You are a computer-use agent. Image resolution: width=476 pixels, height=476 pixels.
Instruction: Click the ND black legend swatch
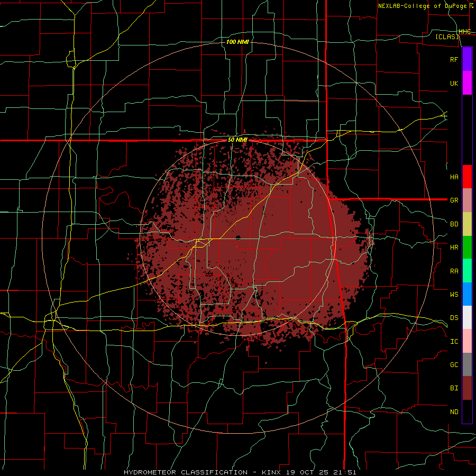(467, 411)
